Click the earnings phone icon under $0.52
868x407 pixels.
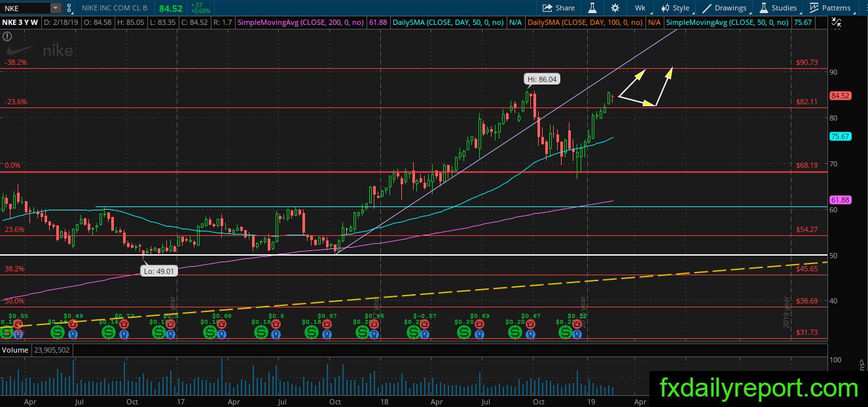click(x=577, y=324)
